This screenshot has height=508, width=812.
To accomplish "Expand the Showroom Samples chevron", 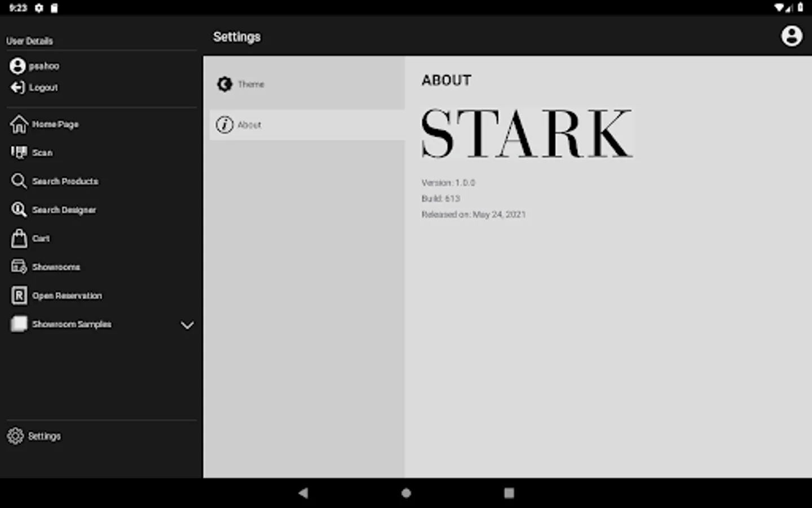I will coord(187,325).
